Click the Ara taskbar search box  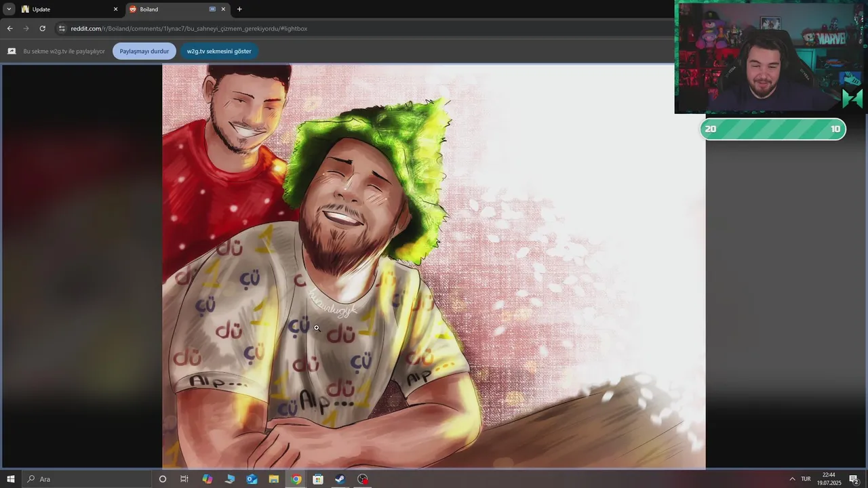click(87, 479)
